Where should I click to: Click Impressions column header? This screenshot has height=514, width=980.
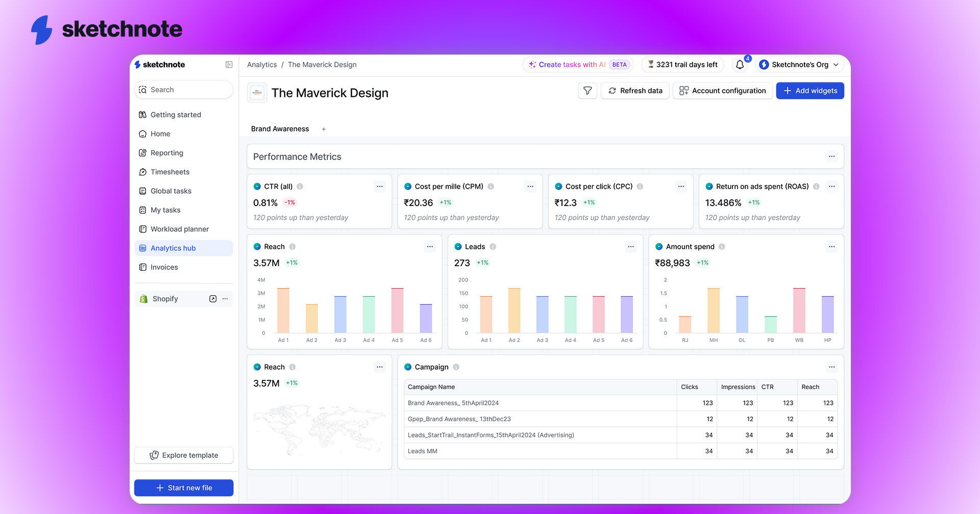(738, 387)
